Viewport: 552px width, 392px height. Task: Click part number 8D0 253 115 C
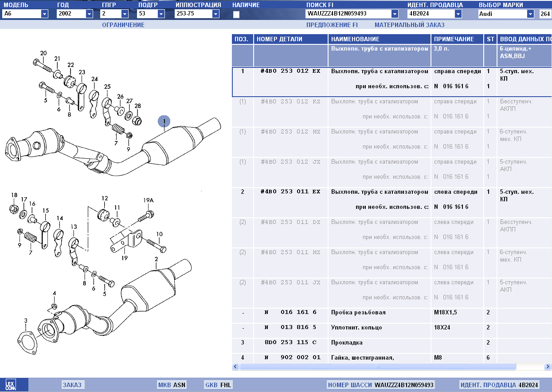[x=290, y=343]
